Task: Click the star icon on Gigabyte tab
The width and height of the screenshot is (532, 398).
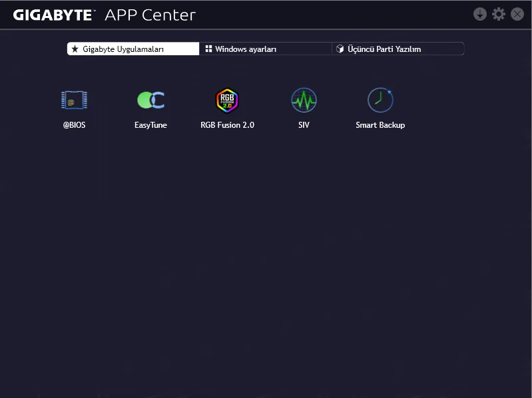Action: pos(75,49)
